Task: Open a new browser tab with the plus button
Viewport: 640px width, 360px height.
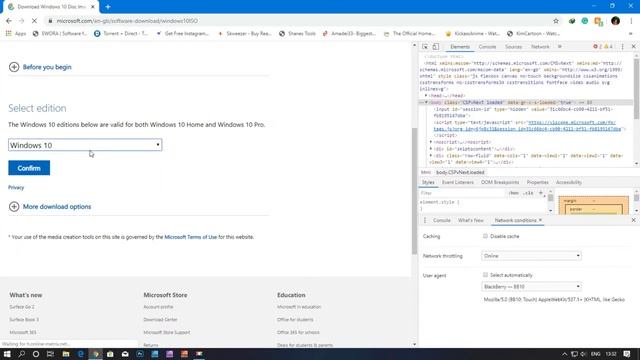Action: coord(108,7)
